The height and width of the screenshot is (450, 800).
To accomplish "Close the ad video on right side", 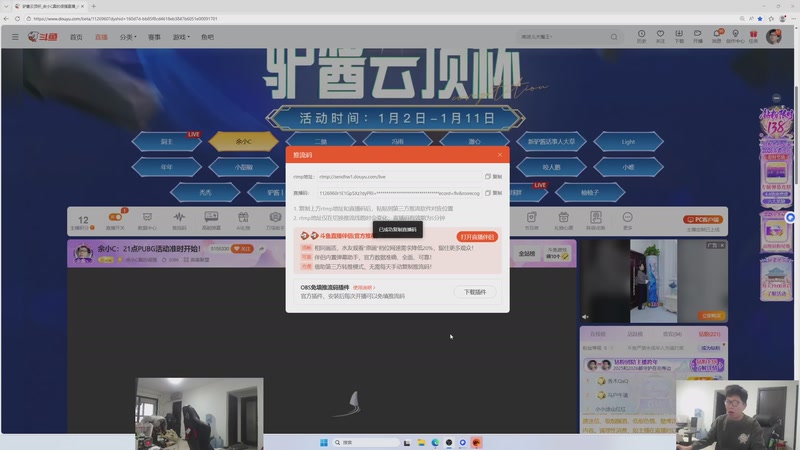I will point(722,245).
